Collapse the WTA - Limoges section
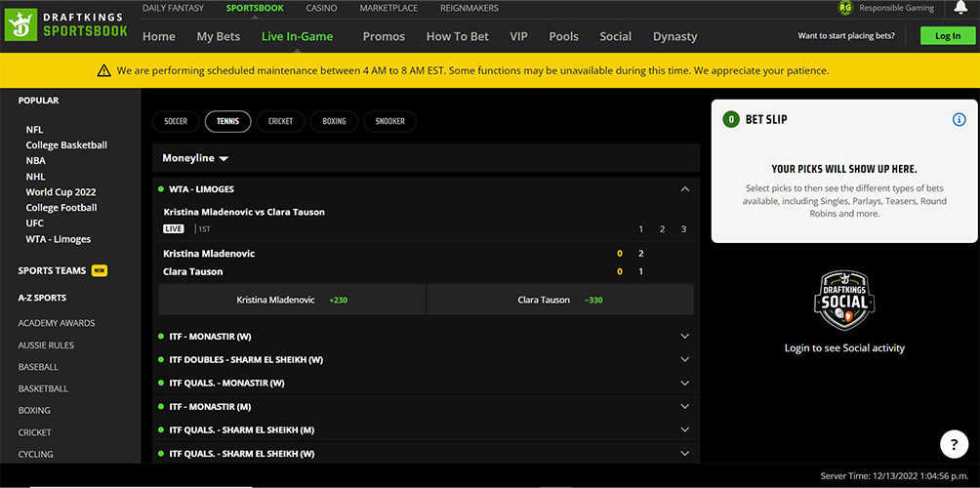This screenshot has width=980, height=488. (x=685, y=188)
